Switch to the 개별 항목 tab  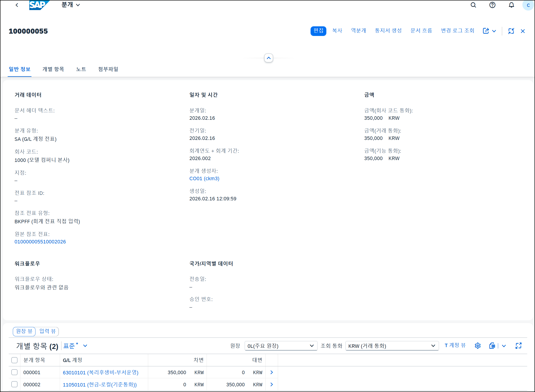53,69
